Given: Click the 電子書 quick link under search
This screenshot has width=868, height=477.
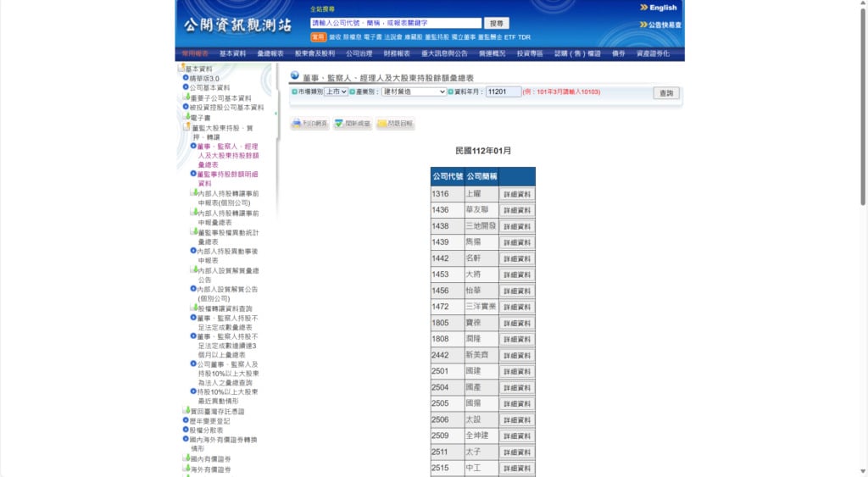Looking at the screenshot, I should coord(373,37).
